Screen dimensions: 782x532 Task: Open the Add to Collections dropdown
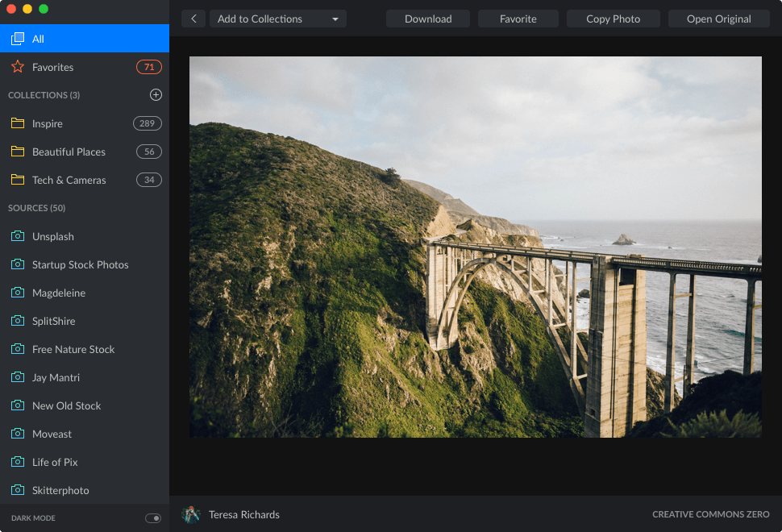pos(277,19)
